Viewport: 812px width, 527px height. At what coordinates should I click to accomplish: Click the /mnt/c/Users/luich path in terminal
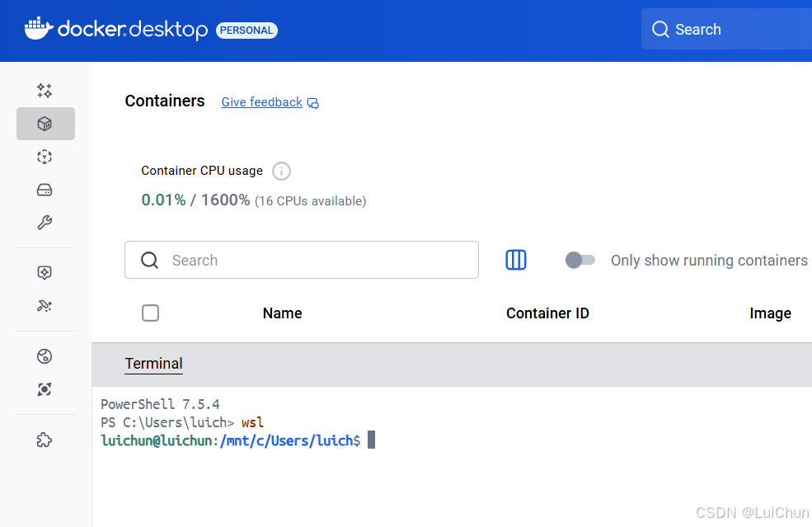286,441
